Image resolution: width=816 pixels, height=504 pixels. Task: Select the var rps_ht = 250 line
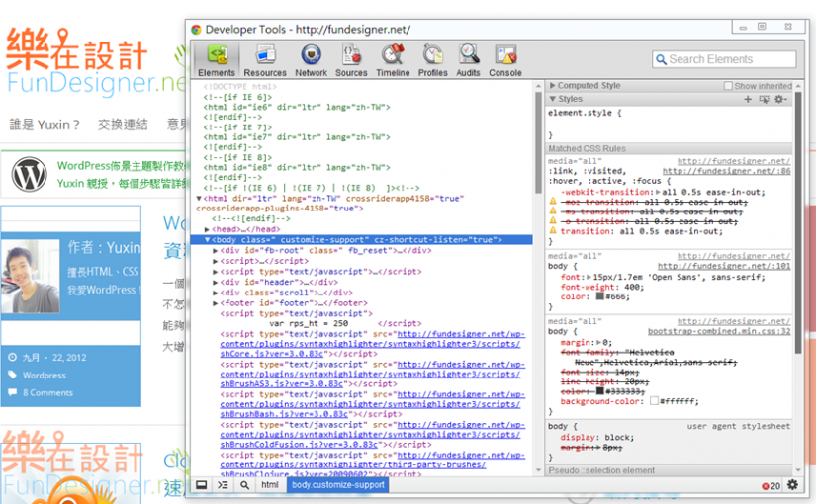point(310,323)
